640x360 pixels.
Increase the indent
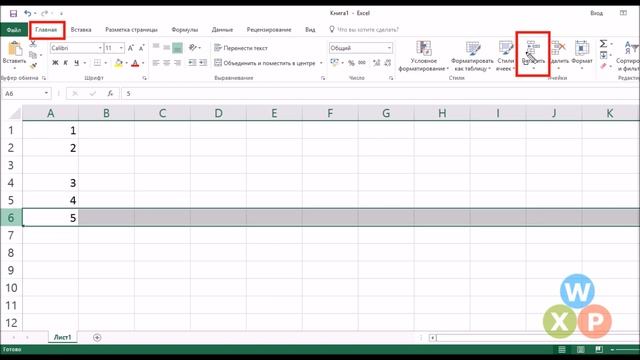point(203,63)
